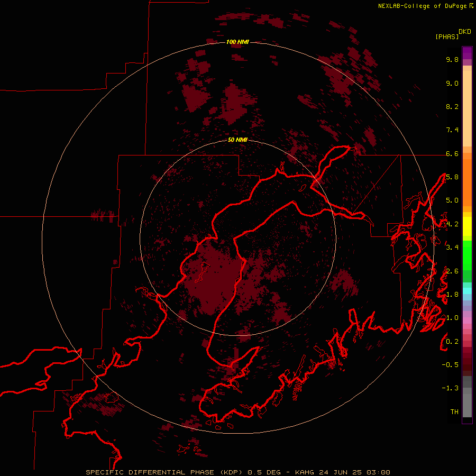Screen dimensions: 476x476
Task: Click the 3.4 value on the scale
Action: (452, 248)
